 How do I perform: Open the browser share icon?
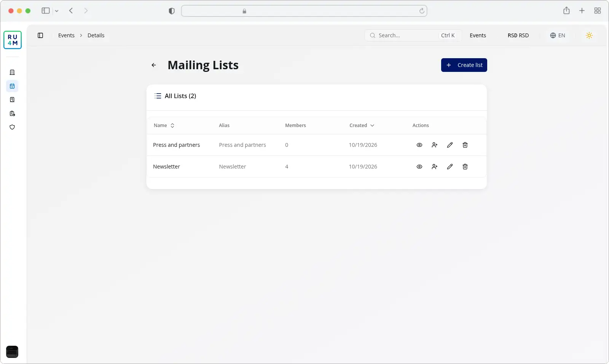pyautogui.click(x=566, y=11)
